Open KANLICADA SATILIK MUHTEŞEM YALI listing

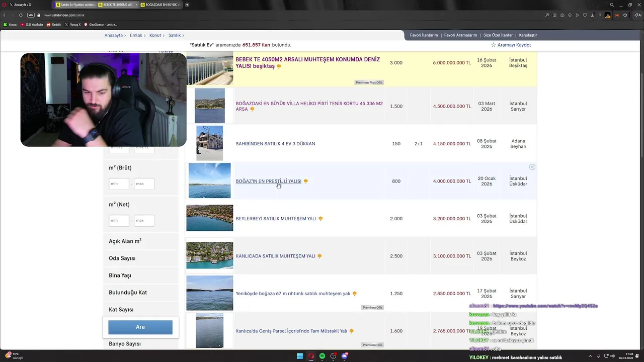pos(275,256)
